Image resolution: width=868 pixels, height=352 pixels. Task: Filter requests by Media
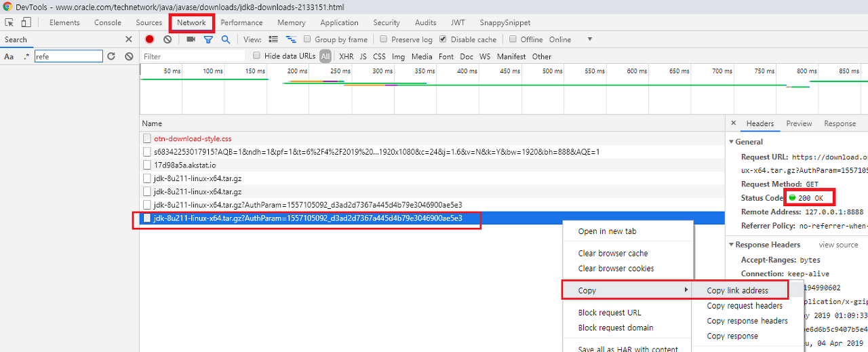pyautogui.click(x=422, y=56)
